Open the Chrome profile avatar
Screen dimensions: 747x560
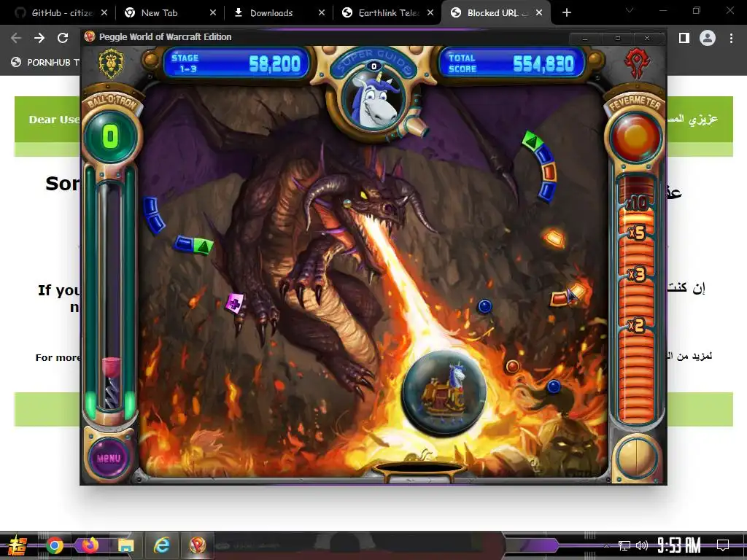708,38
